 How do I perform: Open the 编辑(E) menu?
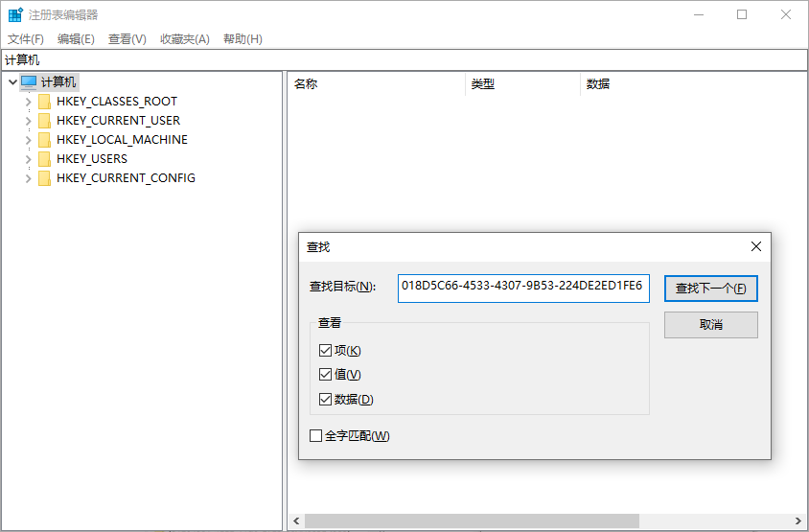[x=76, y=38]
